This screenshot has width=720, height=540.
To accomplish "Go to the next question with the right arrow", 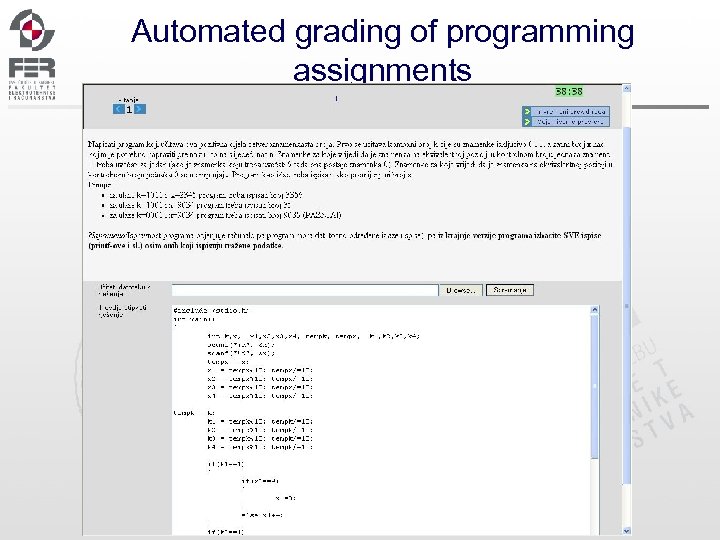I will [x=140, y=109].
